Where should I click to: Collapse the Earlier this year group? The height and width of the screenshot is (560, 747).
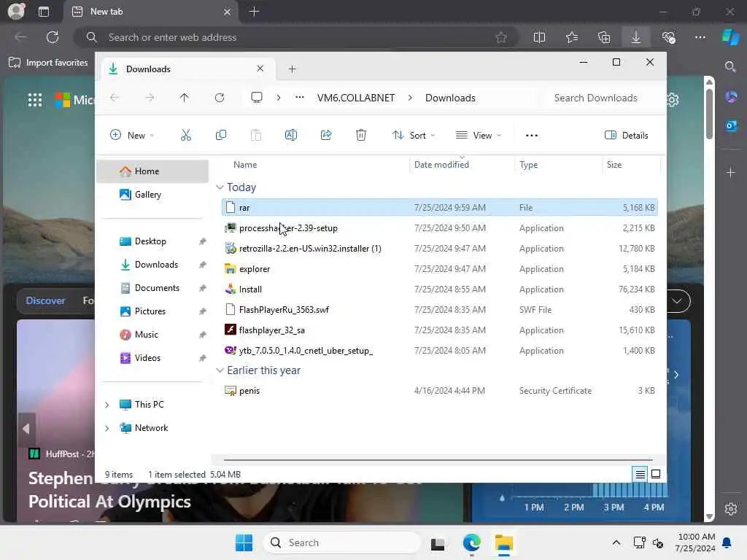click(x=220, y=370)
